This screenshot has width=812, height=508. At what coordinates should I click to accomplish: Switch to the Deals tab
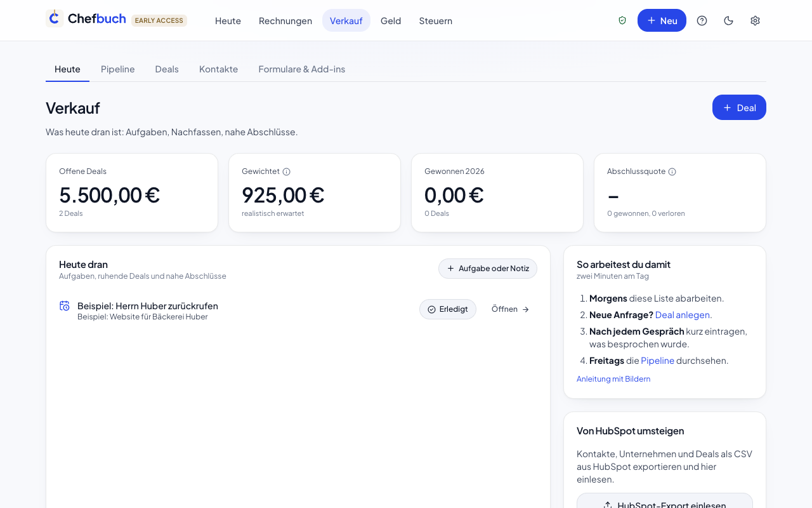(x=167, y=69)
